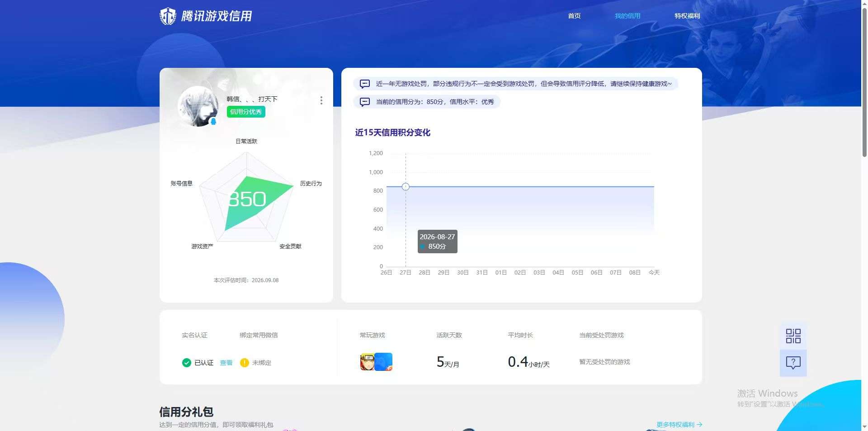
Task: Click the 近15天信用积分变化 chart title
Action: [392, 133]
